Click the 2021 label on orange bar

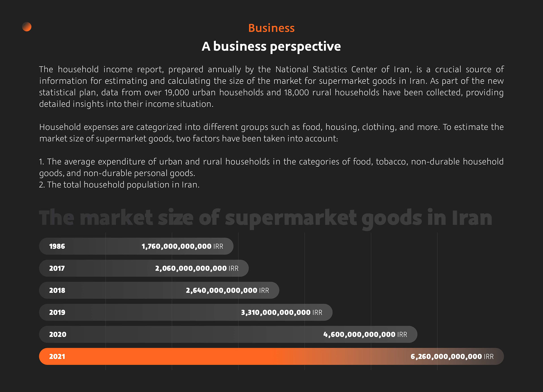57,357
